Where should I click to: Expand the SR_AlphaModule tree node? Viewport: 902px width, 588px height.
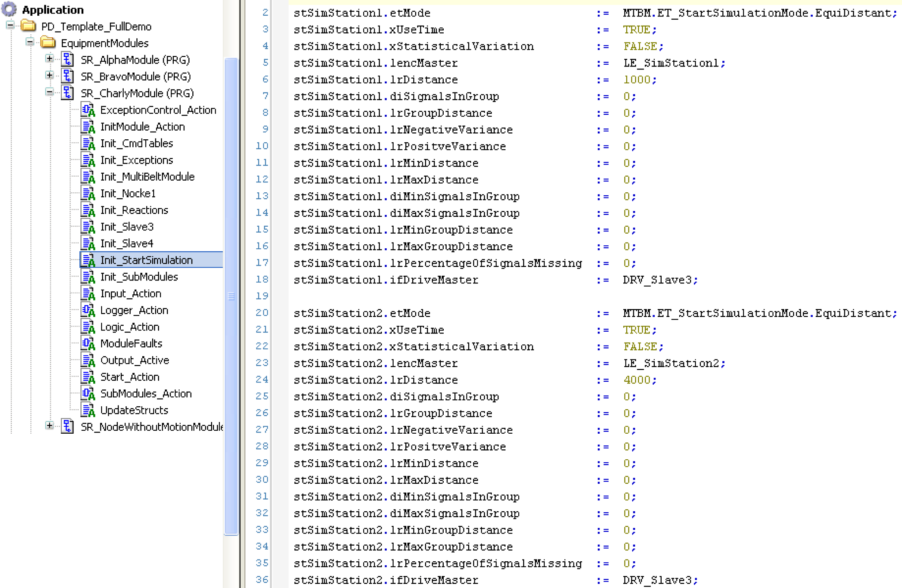[x=49, y=59]
